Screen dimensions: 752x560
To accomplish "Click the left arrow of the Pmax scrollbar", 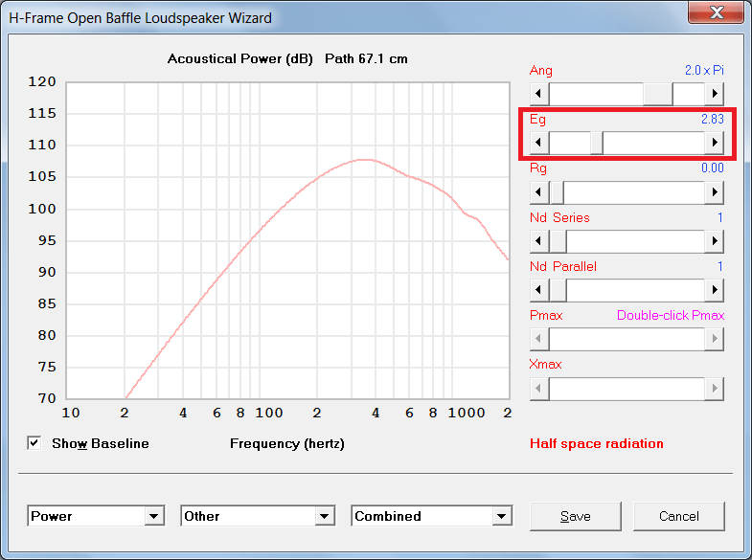I will coord(539,339).
